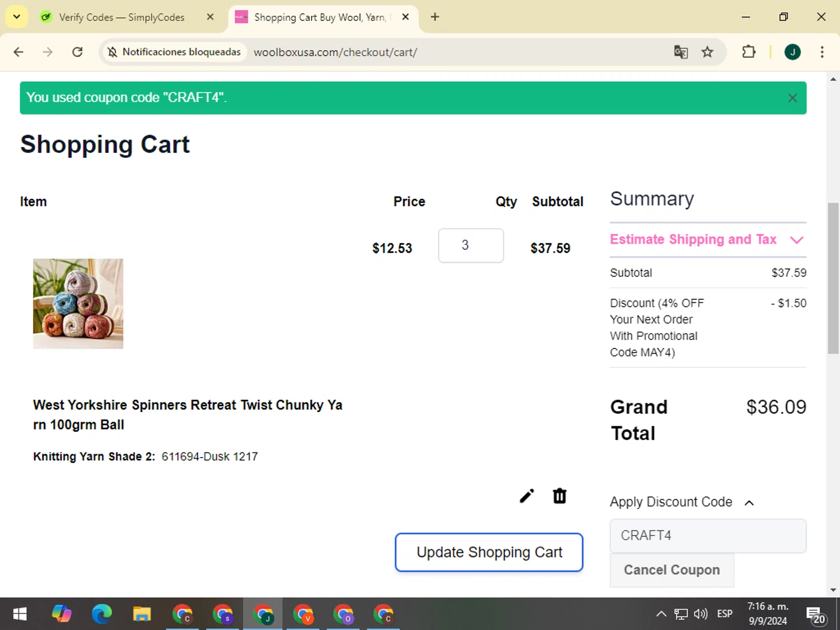Select discount amount - $1.50
Image resolution: width=840 pixels, height=630 pixels.
788,304
